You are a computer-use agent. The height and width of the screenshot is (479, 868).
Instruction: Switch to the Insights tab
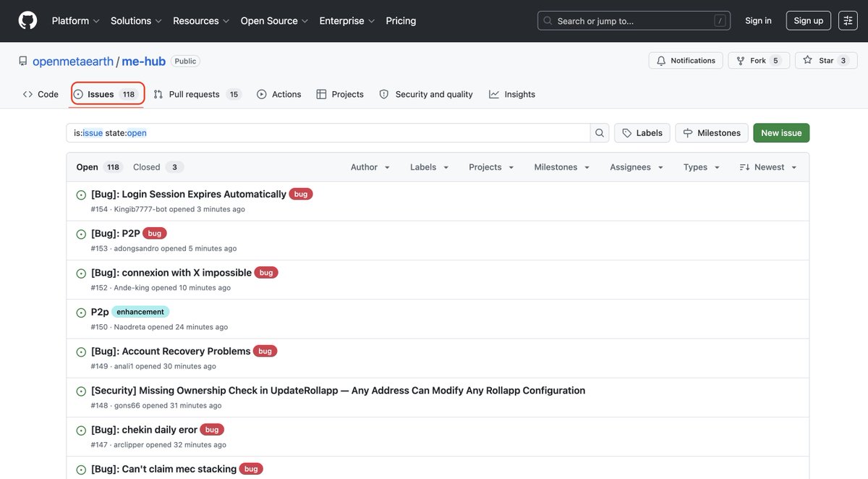[512, 94]
